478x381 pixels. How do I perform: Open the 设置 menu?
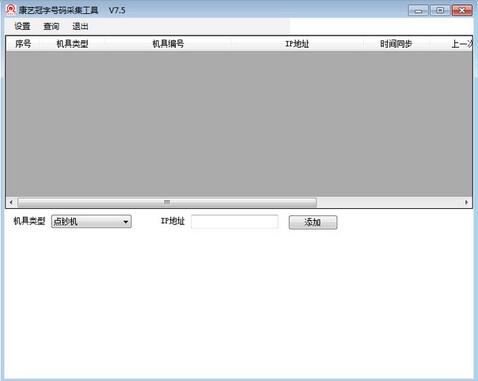click(x=22, y=26)
